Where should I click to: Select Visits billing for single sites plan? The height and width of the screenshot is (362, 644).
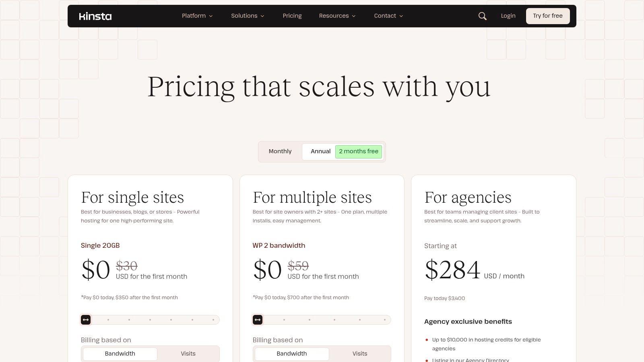(x=188, y=354)
